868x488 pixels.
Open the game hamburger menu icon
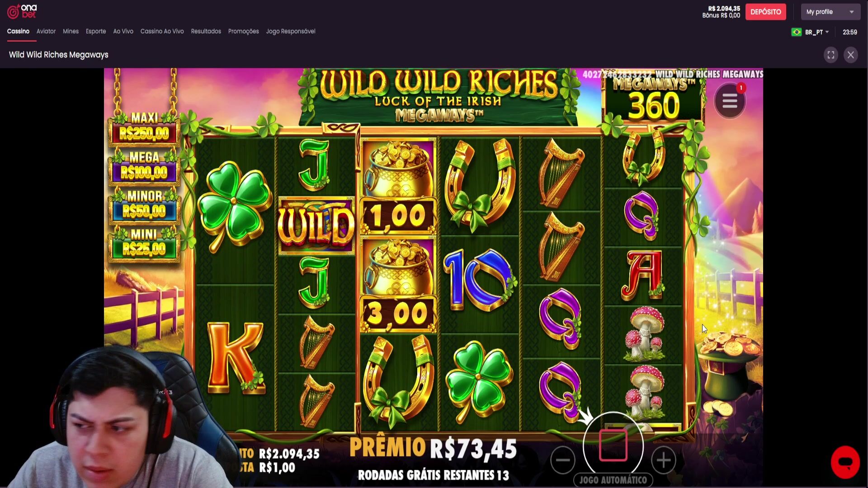pyautogui.click(x=729, y=101)
